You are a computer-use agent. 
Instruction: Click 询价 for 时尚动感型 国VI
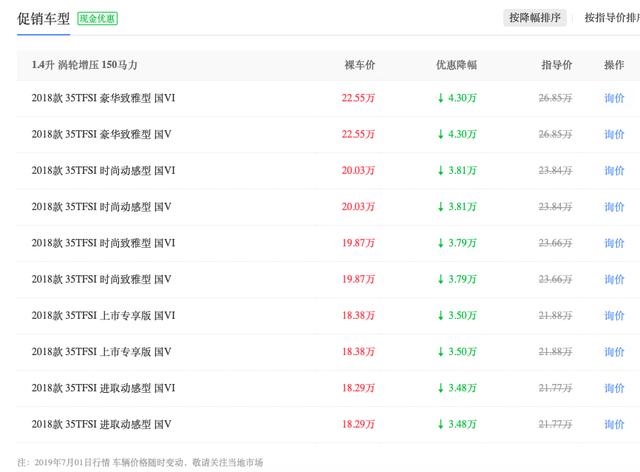point(614,171)
